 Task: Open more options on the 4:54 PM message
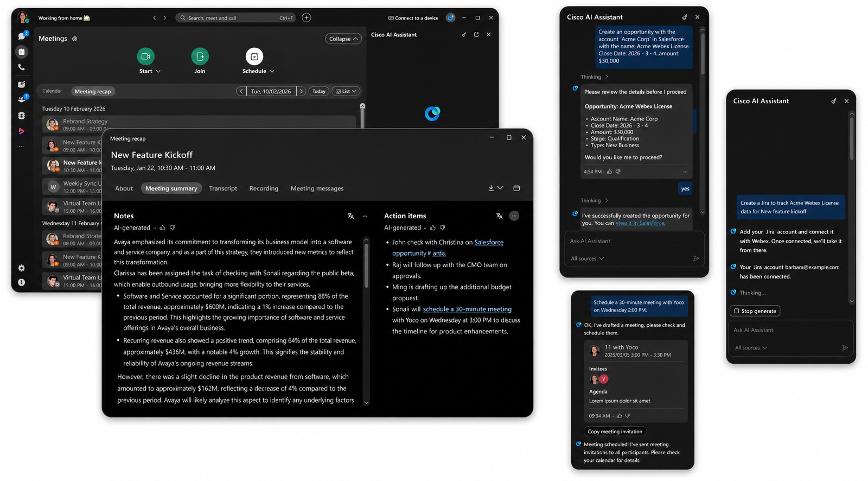tap(685, 172)
